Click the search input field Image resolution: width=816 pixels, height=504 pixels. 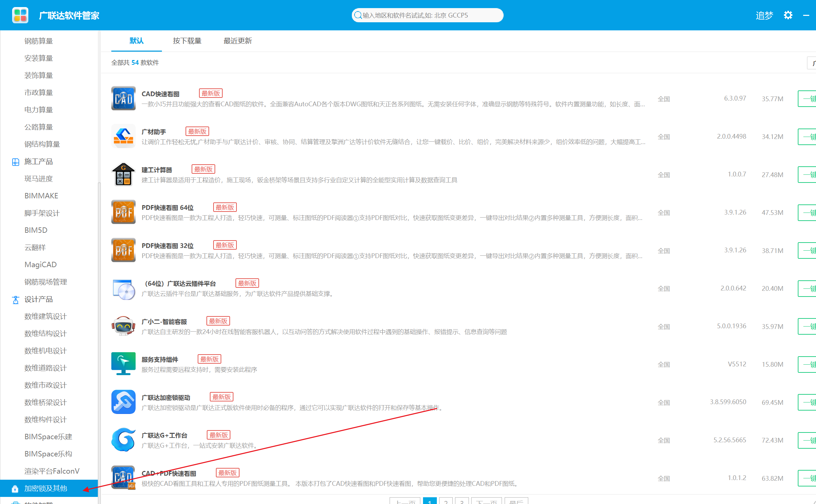click(x=427, y=15)
